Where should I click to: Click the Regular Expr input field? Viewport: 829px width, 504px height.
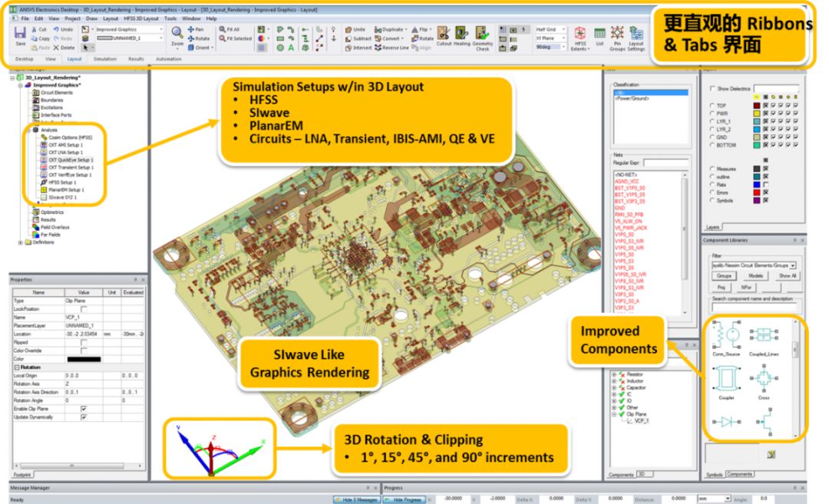click(x=665, y=163)
